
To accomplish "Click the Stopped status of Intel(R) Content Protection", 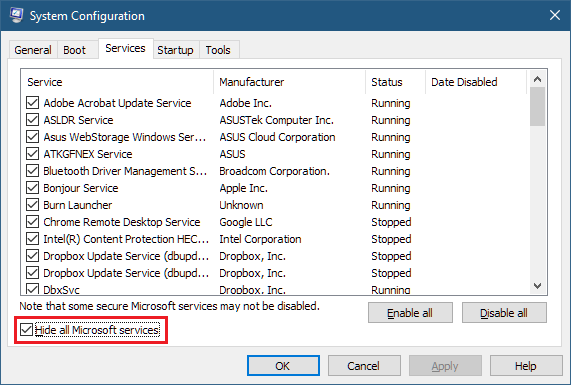I will click(391, 239).
